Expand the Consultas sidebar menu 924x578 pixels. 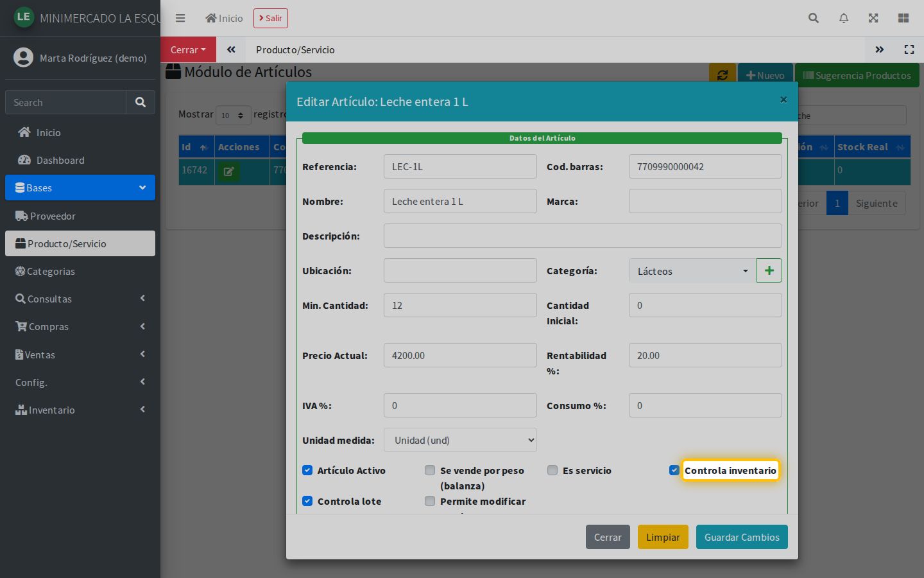[80, 299]
